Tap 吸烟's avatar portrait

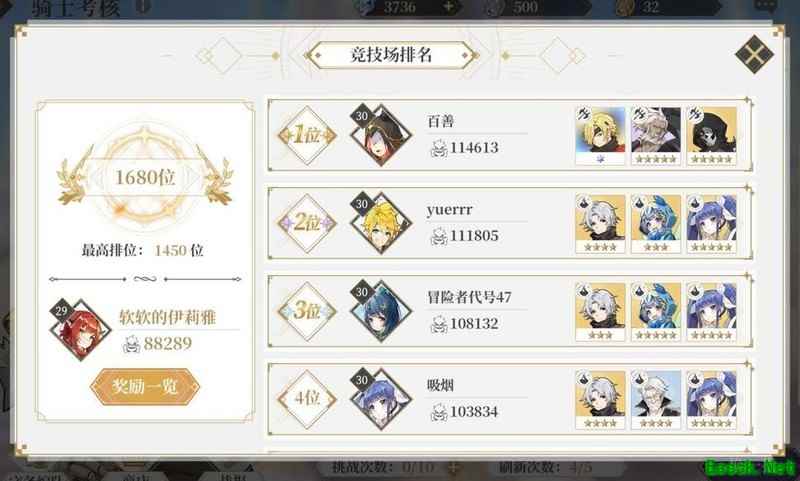point(381,399)
